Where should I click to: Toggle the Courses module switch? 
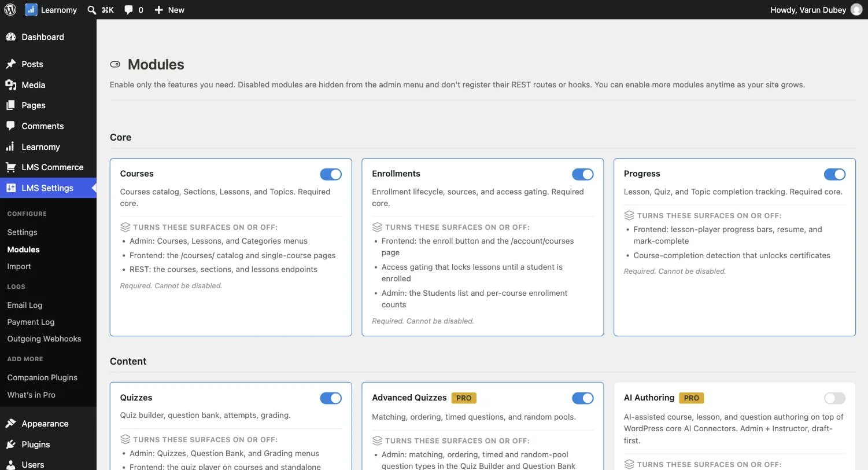pos(331,174)
